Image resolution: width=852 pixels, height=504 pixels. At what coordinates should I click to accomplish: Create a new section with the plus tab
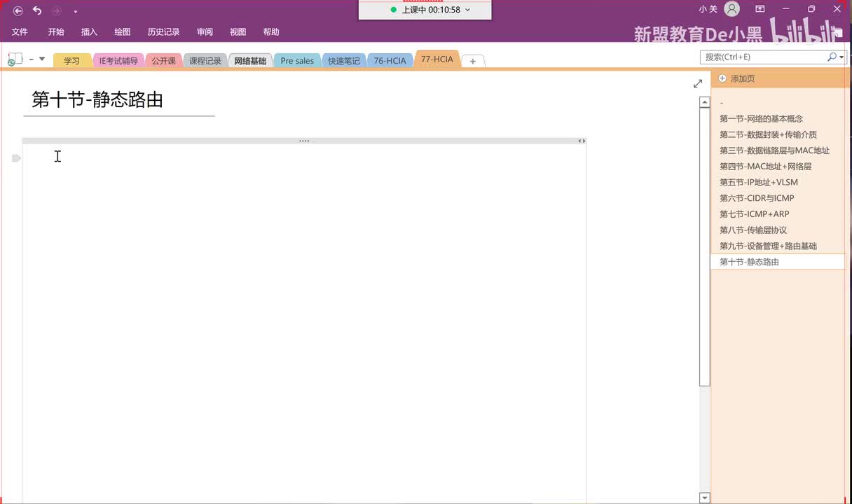pyautogui.click(x=473, y=62)
